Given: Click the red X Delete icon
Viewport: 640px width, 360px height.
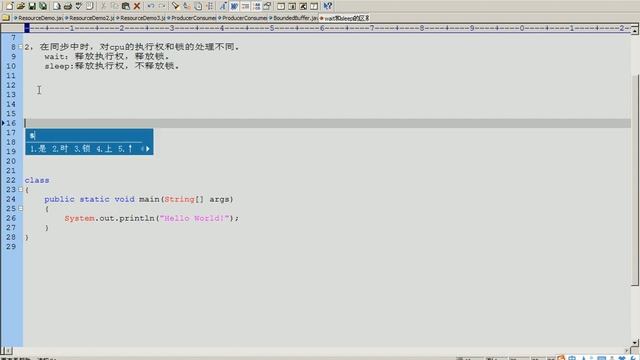Looking at the screenshot, I should pyautogui.click(x=137, y=6).
